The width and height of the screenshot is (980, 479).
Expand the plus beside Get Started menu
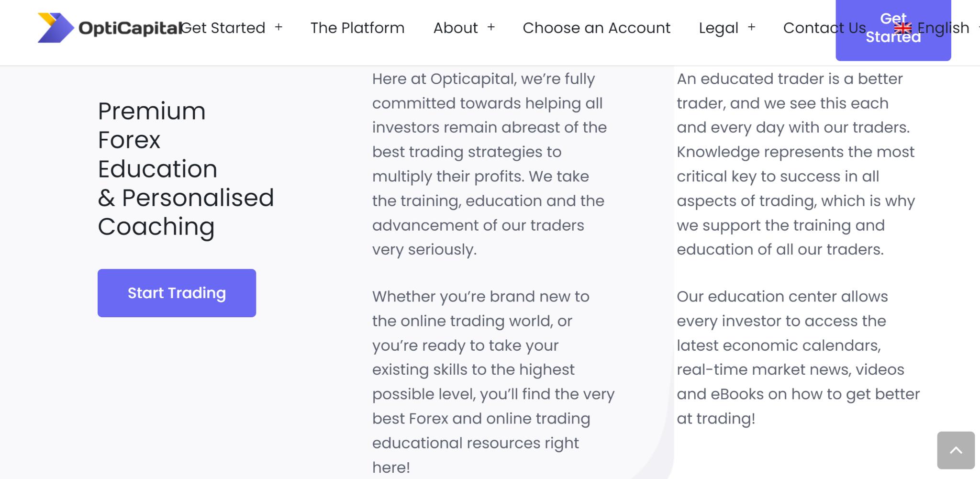[x=278, y=27]
